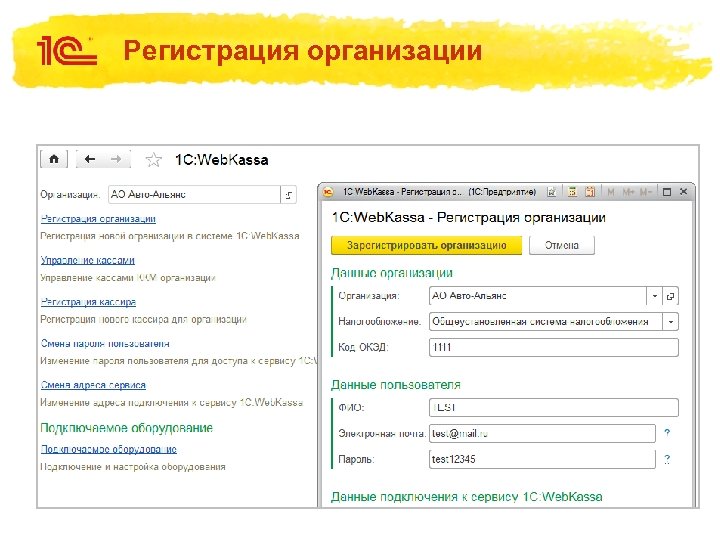
Task: Click the Код ОКЭД input field
Action: pyautogui.click(x=554, y=348)
